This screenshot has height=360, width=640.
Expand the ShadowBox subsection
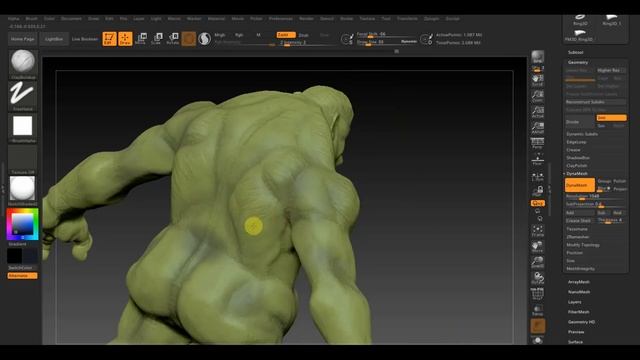(x=578, y=158)
